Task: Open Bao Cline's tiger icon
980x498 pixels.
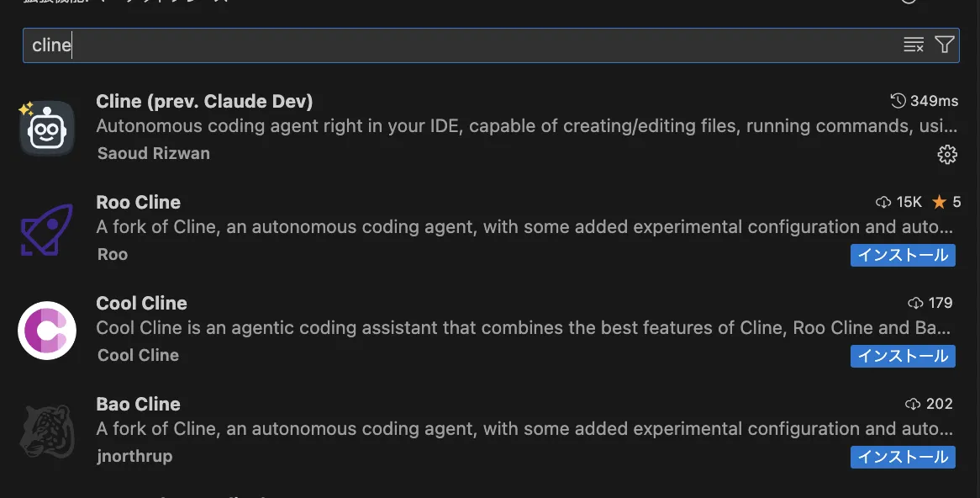Action: pyautogui.click(x=46, y=431)
